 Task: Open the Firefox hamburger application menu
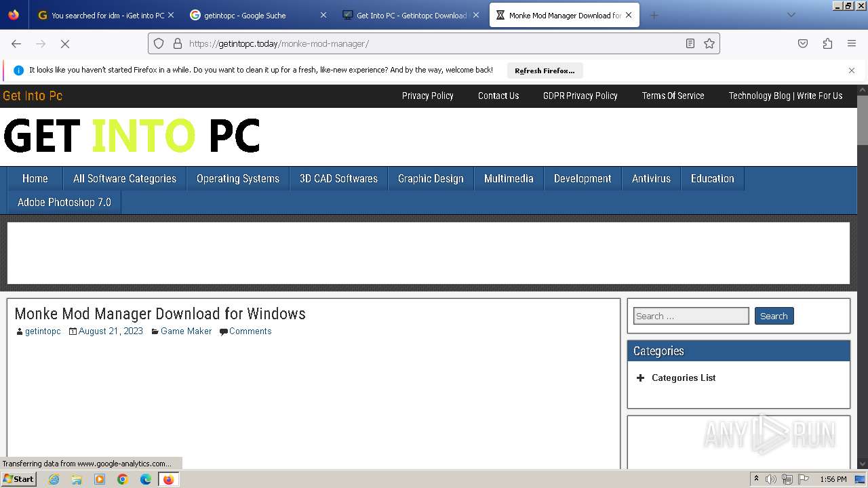coord(852,43)
